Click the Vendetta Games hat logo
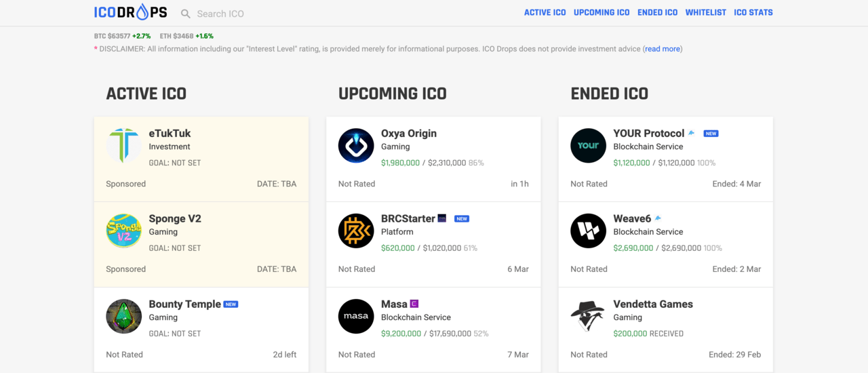 coord(588,316)
